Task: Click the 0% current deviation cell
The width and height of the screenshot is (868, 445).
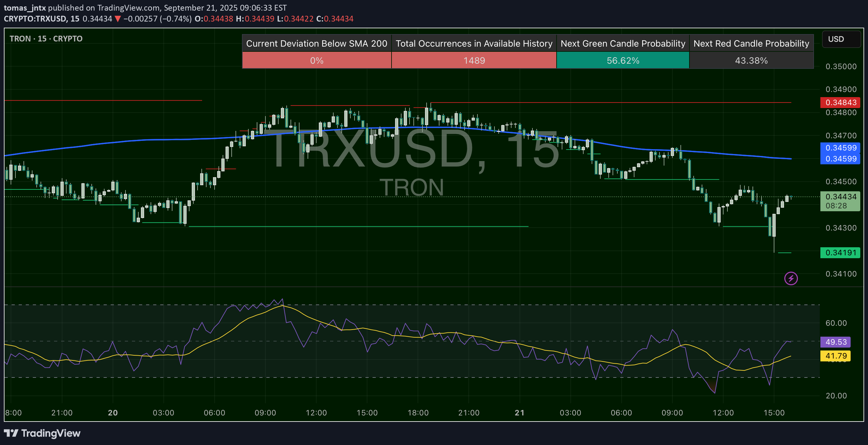Action: pyautogui.click(x=316, y=61)
